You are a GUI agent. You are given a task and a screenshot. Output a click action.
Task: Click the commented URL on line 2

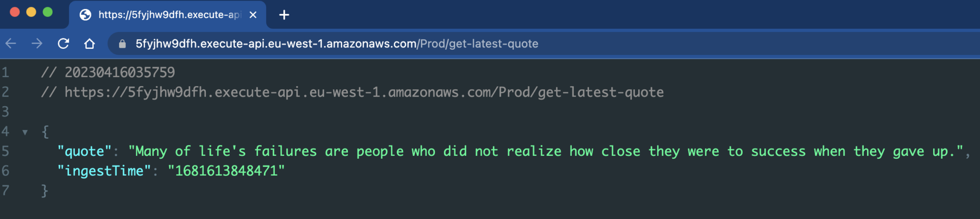[364, 92]
